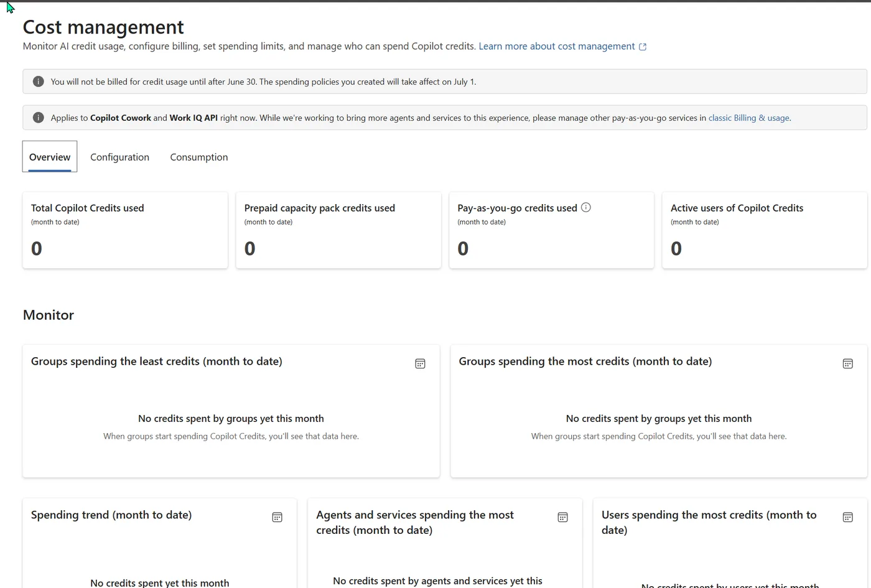
Task: Open Learn more about cost management link
Action: [557, 46]
